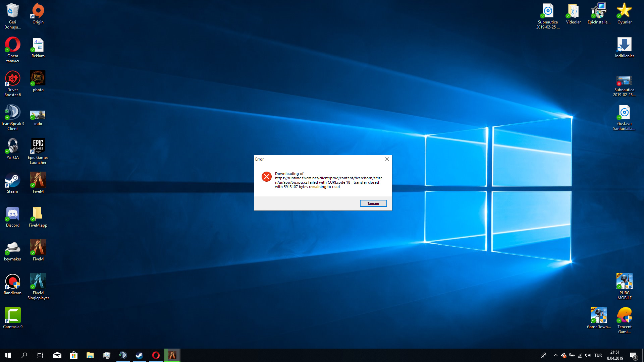Open taskbar search magnifier

click(24, 355)
